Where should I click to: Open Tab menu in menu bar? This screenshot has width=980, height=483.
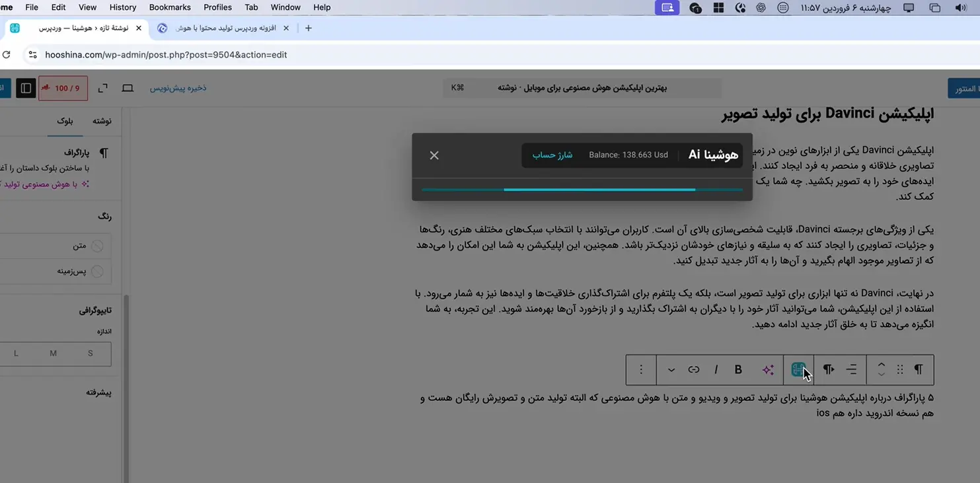point(251,7)
